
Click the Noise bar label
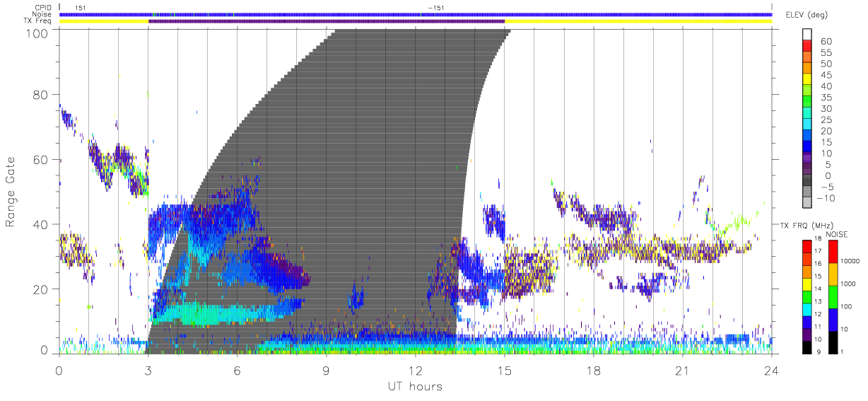click(x=43, y=14)
